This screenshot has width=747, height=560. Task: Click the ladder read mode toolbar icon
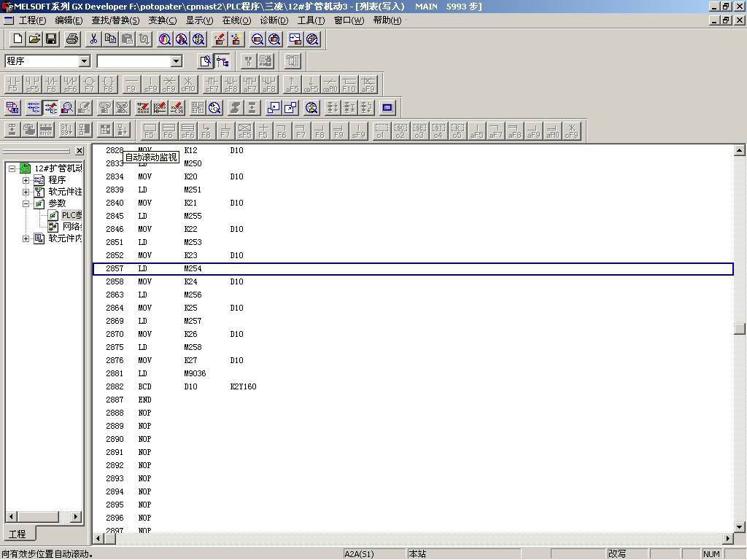33,108
